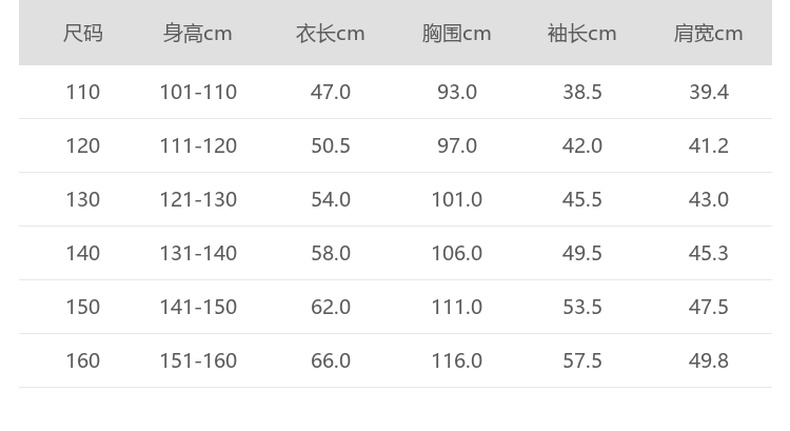Click size 110 in the 尺码 column
The image size is (790, 431).
83,92
